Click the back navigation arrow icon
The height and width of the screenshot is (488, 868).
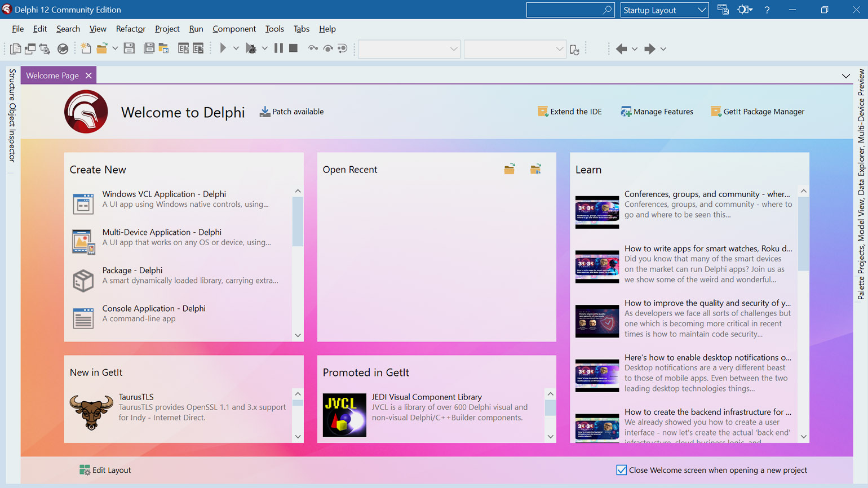click(x=621, y=49)
